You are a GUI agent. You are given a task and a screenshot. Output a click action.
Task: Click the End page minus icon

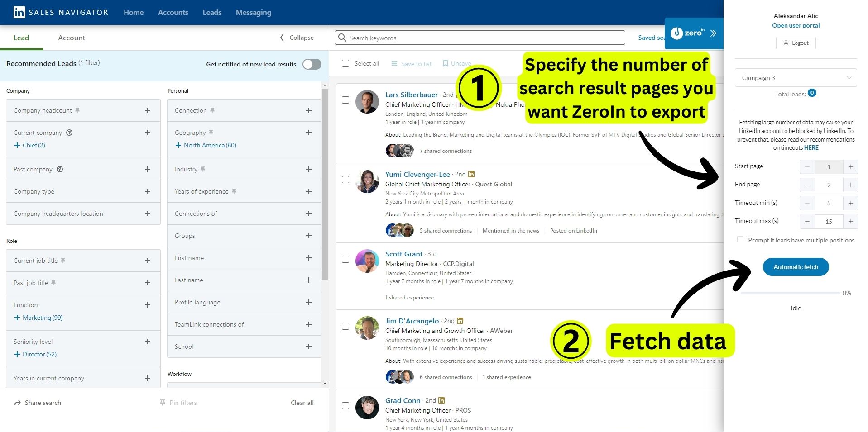coord(807,185)
